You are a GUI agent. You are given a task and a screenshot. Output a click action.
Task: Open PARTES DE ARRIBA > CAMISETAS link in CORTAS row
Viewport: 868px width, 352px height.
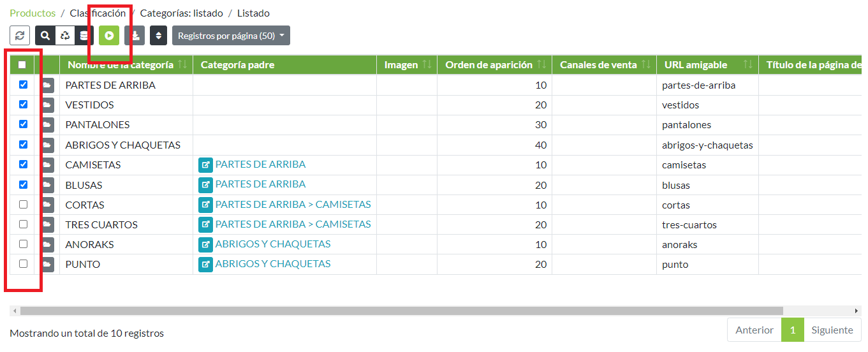click(x=293, y=205)
